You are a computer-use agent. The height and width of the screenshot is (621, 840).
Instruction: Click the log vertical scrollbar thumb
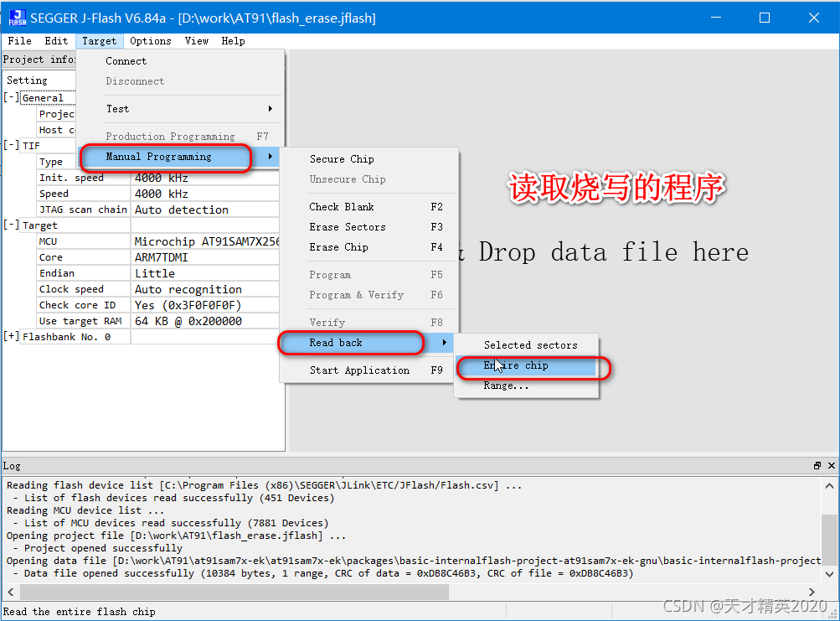click(829, 538)
